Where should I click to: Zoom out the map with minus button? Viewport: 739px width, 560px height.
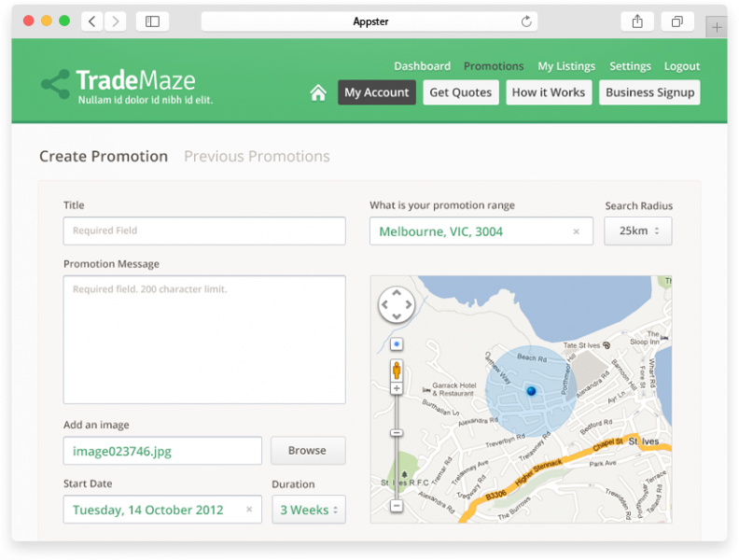(397, 506)
